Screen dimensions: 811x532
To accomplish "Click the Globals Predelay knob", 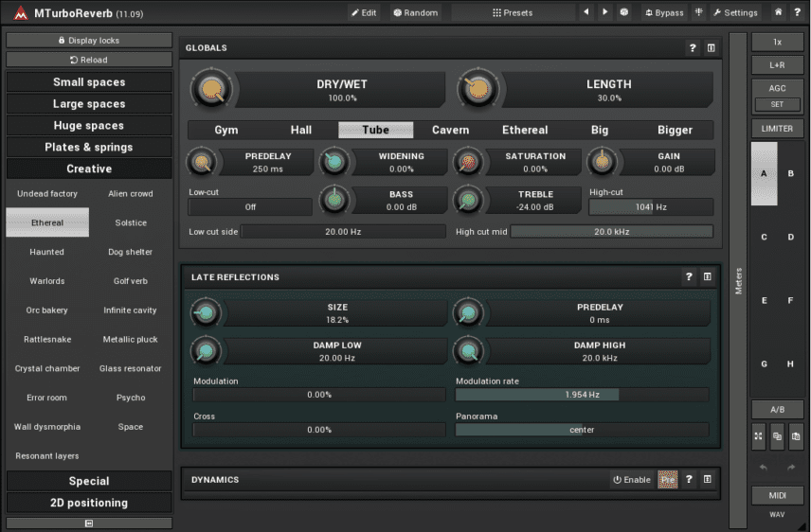I will 201,162.
